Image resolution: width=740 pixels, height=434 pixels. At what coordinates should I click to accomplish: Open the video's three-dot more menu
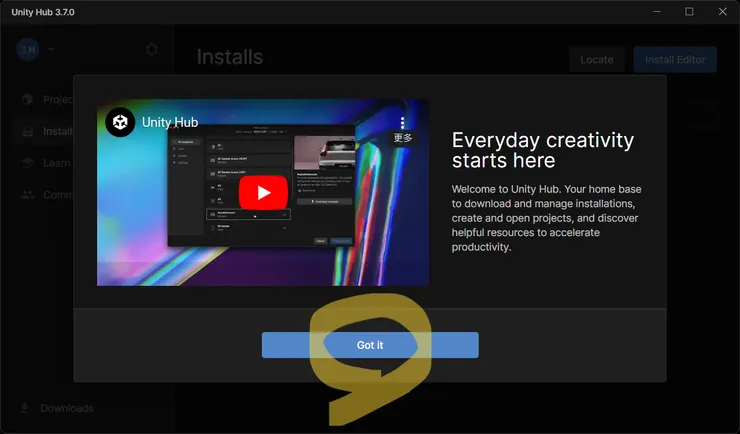pos(402,123)
